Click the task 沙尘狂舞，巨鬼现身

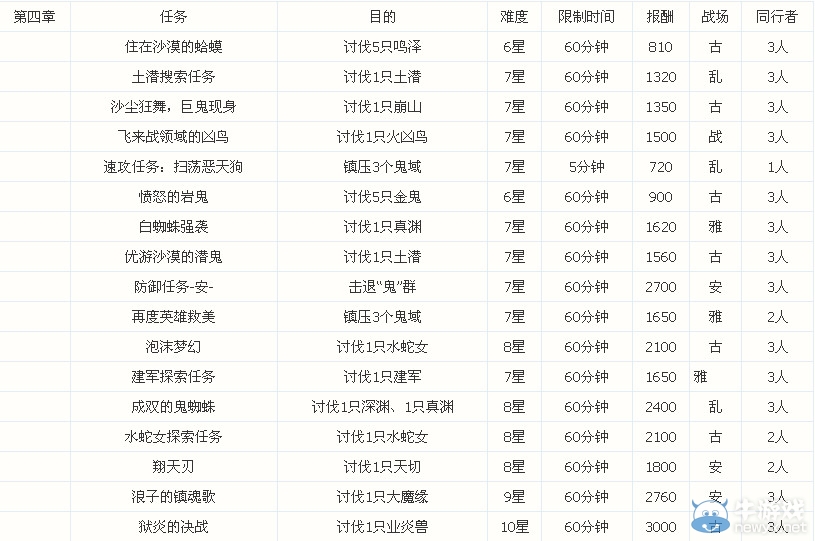(x=173, y=107)
